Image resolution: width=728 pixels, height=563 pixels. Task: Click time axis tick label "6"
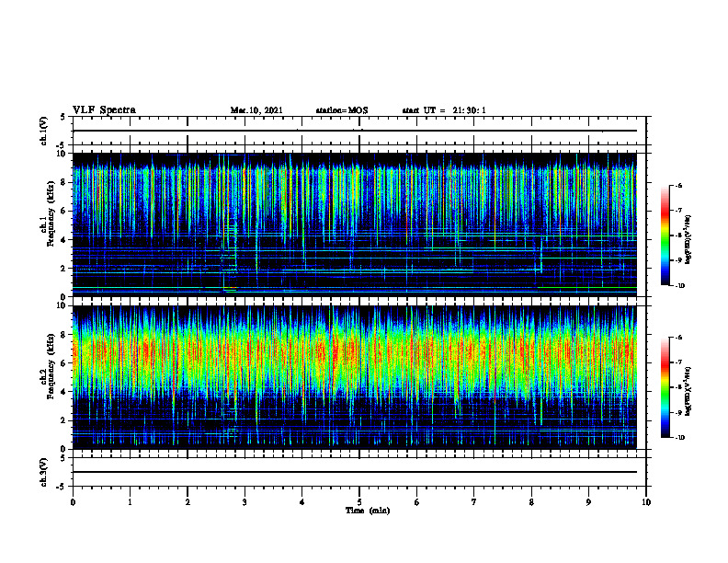417,502
